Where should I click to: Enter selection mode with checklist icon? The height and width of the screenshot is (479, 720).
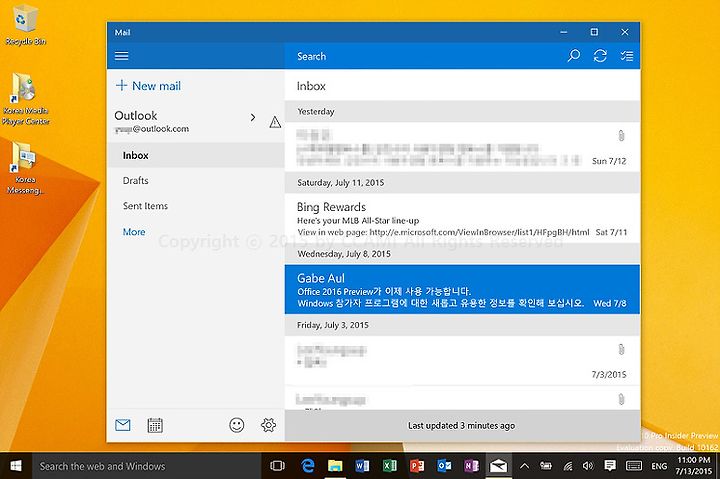[x=627, y=56]
